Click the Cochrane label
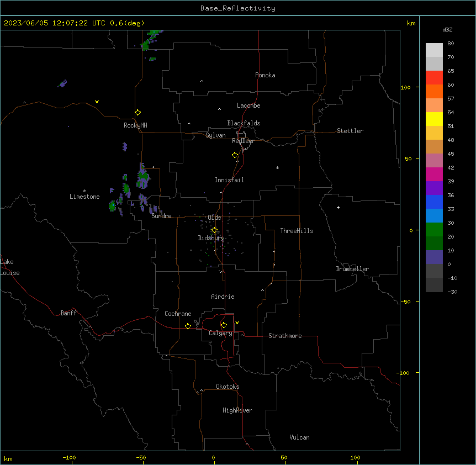Viewport: 476px width, 465px height. 178,314
